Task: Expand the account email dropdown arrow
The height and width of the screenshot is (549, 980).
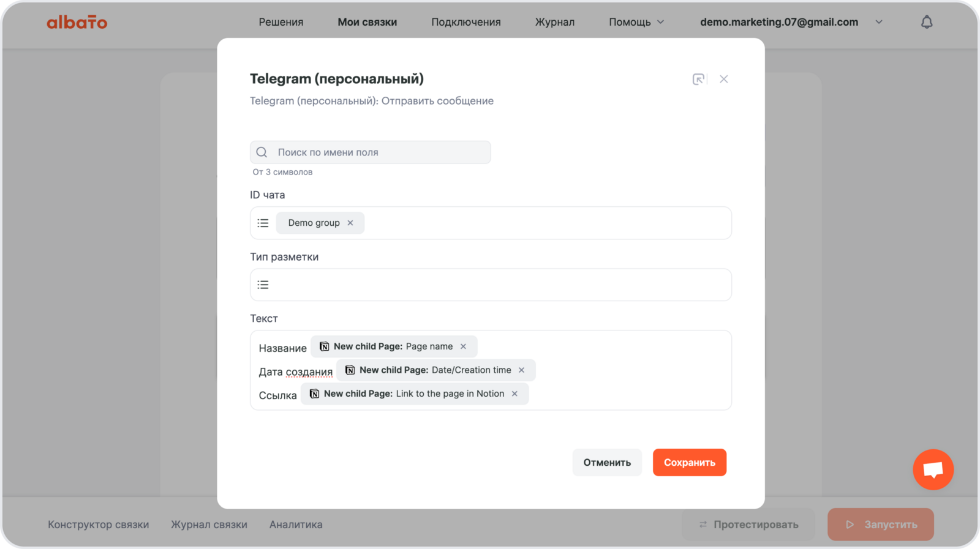Action: [879, 22]
